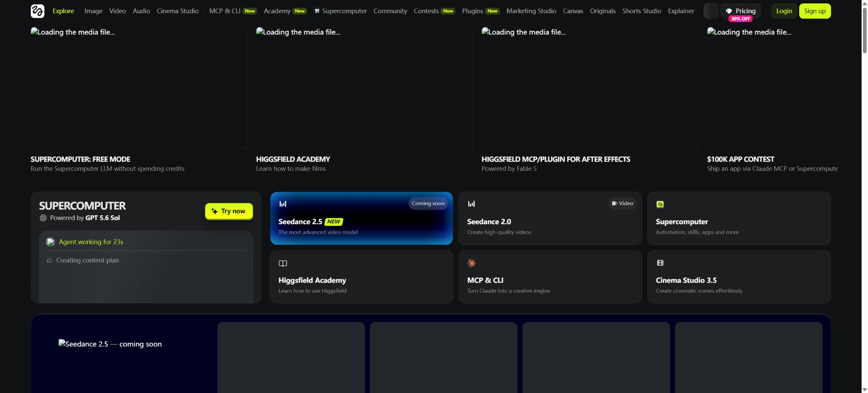Image resolution: width=868 pixels, height=393 pixels.
Task: Click the camera icon in the Video badge
Action: click(x=614, y=203)
